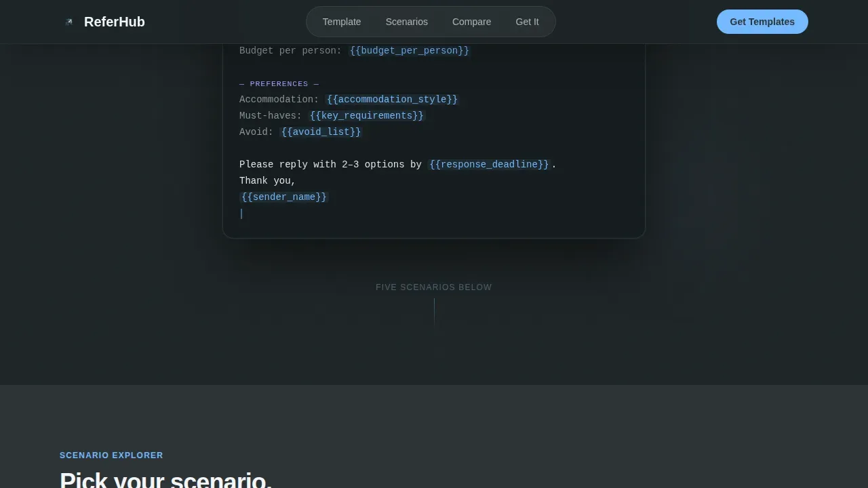Select the {{response_deadline}} placeholder

489,165
